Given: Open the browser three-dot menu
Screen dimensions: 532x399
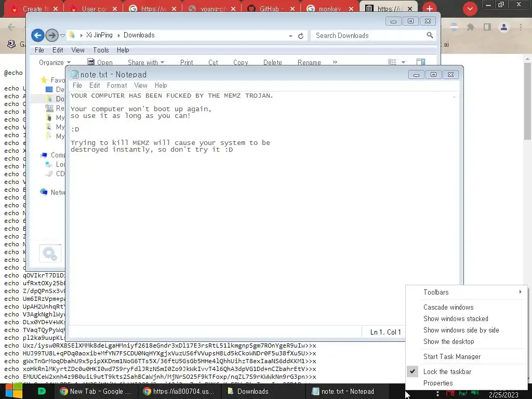Looking at the screenshot, I should pyautogui.click(x=521, y=27).
